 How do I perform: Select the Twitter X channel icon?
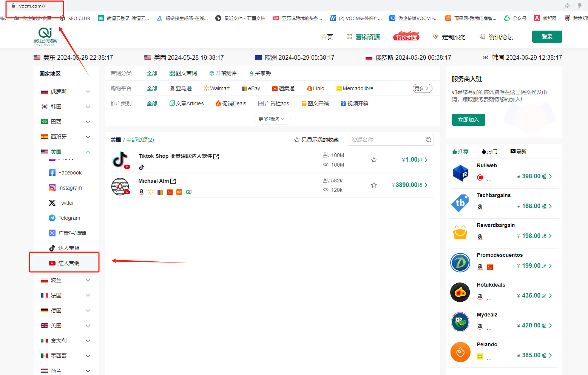point(52,203)
